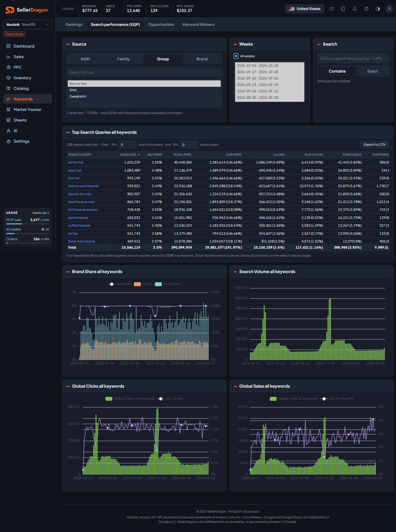Open the Keywords sidebar menu item
Screen dimensions: 396x532
click(x=28, y=99)
